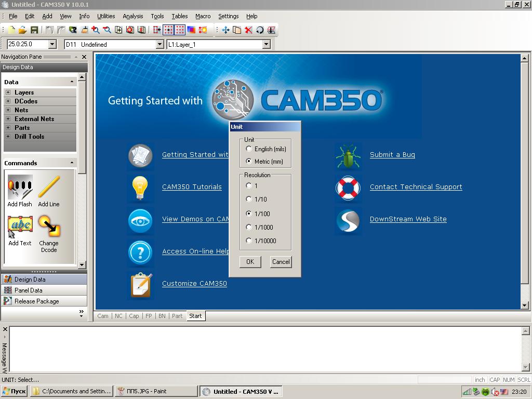532x399 pixels.
Task: Select the Move four-arrow tool
Action: coord(225,30)
